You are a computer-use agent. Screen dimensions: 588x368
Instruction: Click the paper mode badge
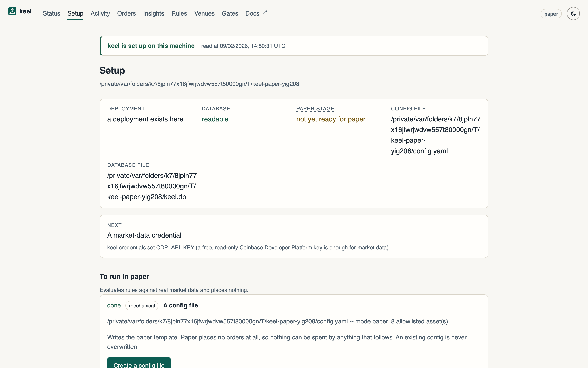[551, 14]
